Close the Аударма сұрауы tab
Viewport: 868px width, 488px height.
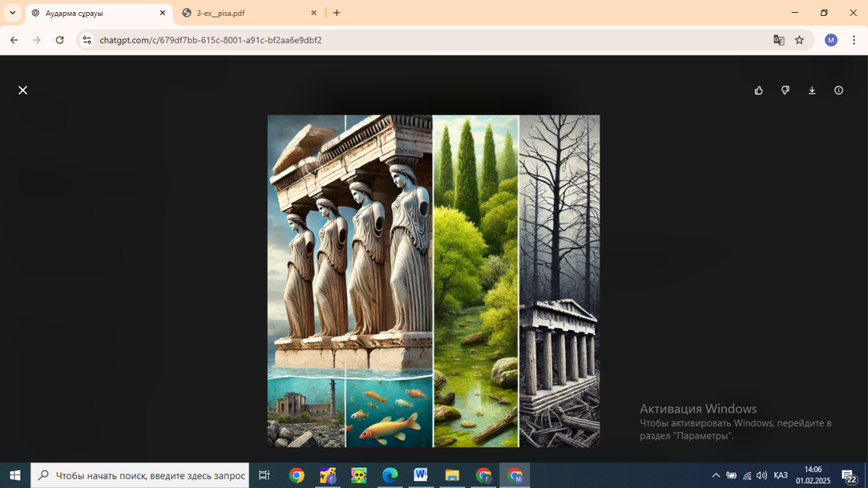[162, 13]
